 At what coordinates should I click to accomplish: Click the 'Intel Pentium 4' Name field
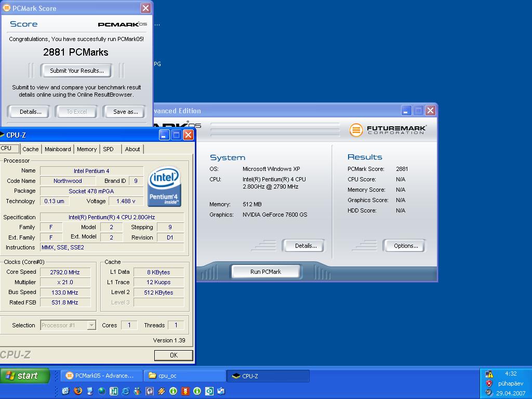pos(91,171)
